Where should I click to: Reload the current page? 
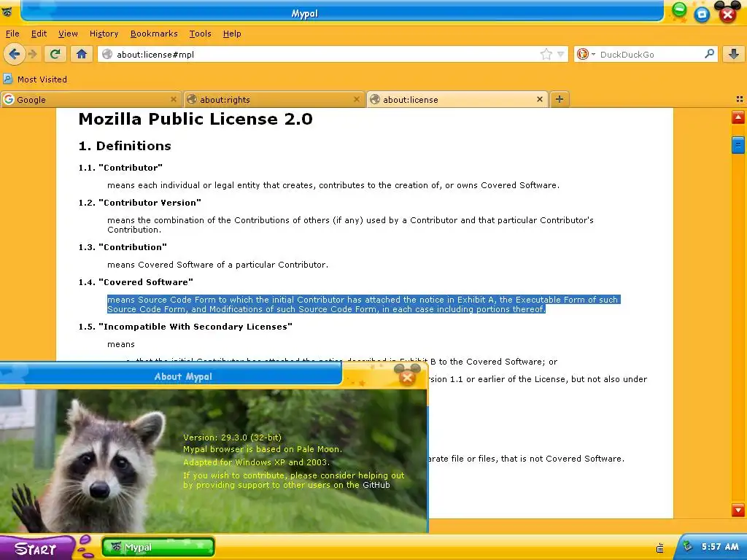(55, 54)
